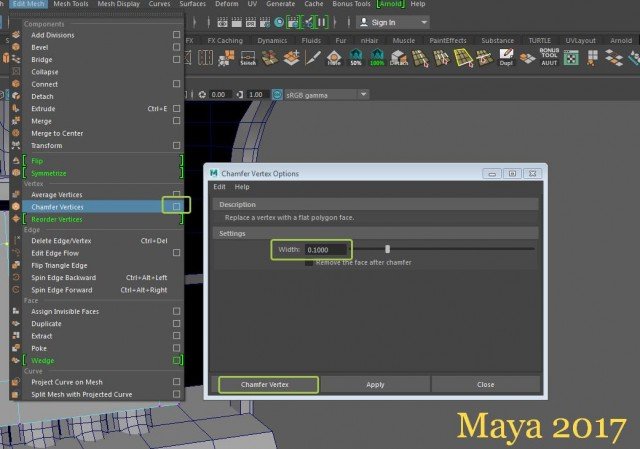
Task: Select the 100% shelf icon
Action: pyautogui.click(x=377, y=58)
